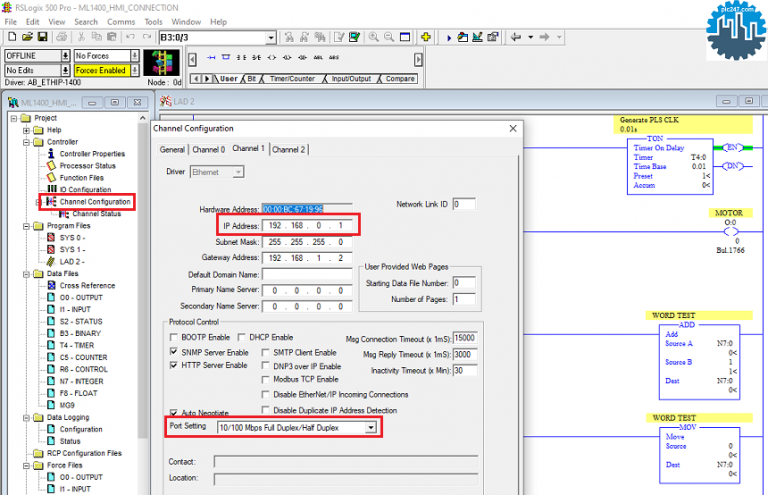Image resolution: width=768 pixels, height=495 pixels.
Task: Open the address B3:0/3 combo dropdown
Action: pos(271,37)
